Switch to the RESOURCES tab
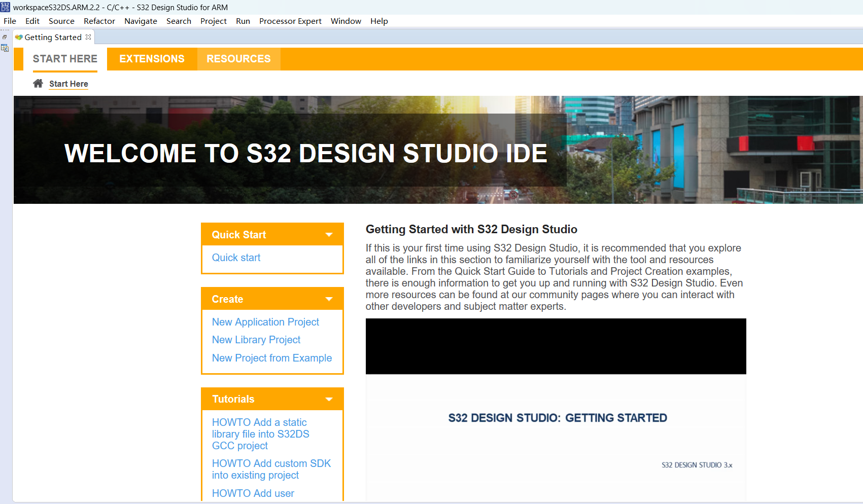 238,59
